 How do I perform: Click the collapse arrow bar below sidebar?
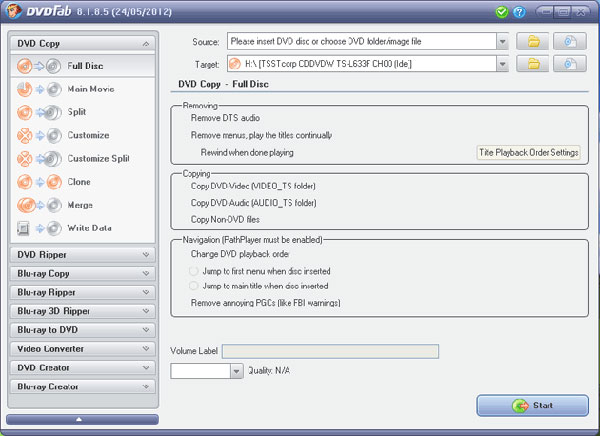point(82,419)
